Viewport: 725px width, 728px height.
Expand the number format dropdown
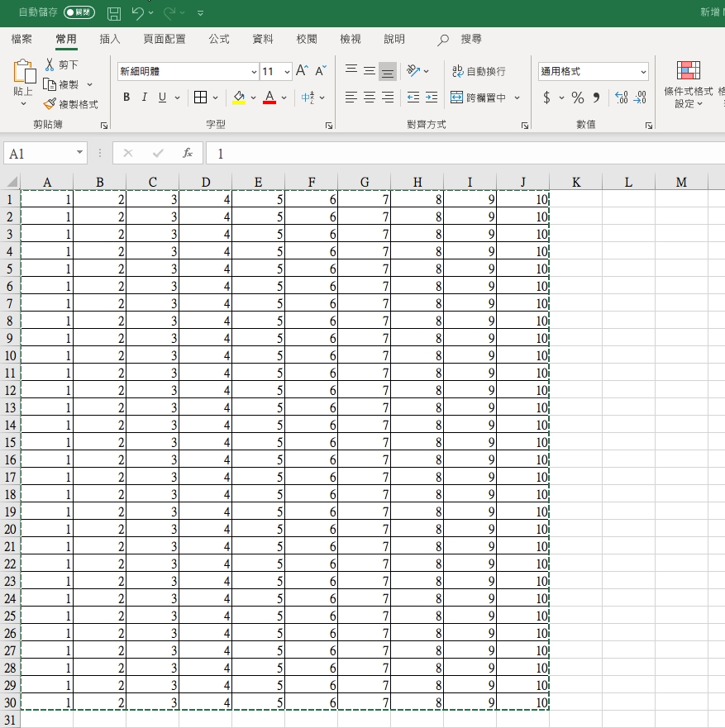pyautogui.click(x=643, y=72)
